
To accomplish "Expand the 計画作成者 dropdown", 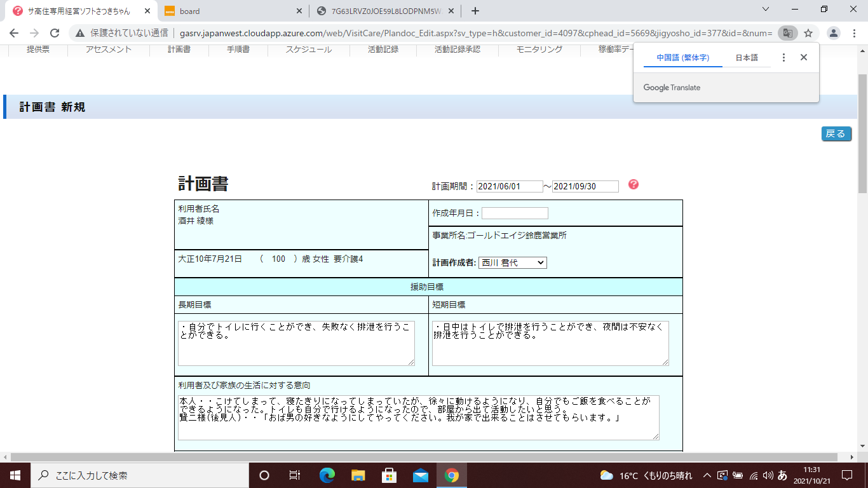I will (x=512, y=262).
